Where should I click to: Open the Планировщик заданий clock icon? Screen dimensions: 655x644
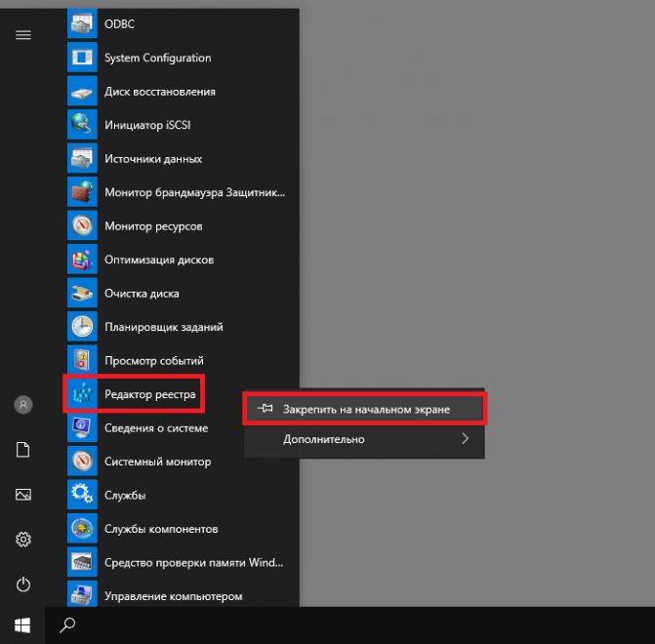click(82, 327)
